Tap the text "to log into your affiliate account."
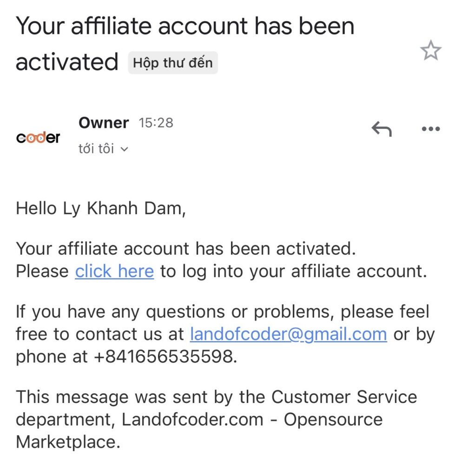This screenshot has width=462, height=476. (x=293, y=271)
